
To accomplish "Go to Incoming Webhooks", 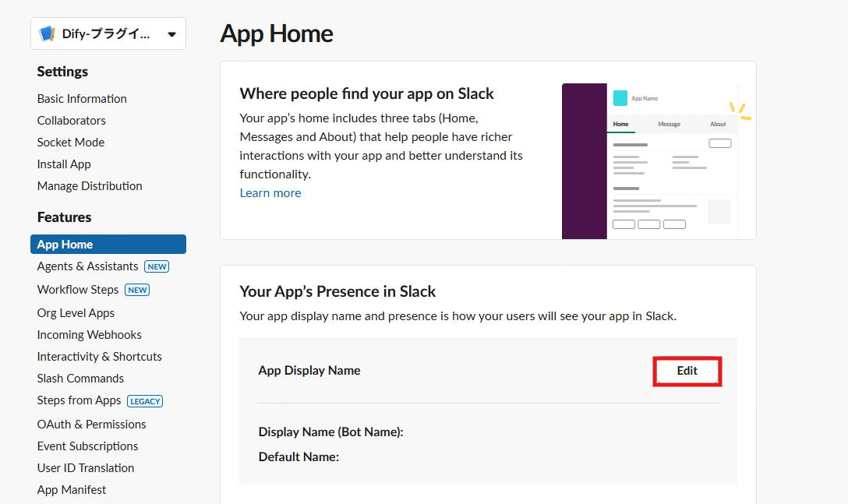I will click(x=89, y=335).
